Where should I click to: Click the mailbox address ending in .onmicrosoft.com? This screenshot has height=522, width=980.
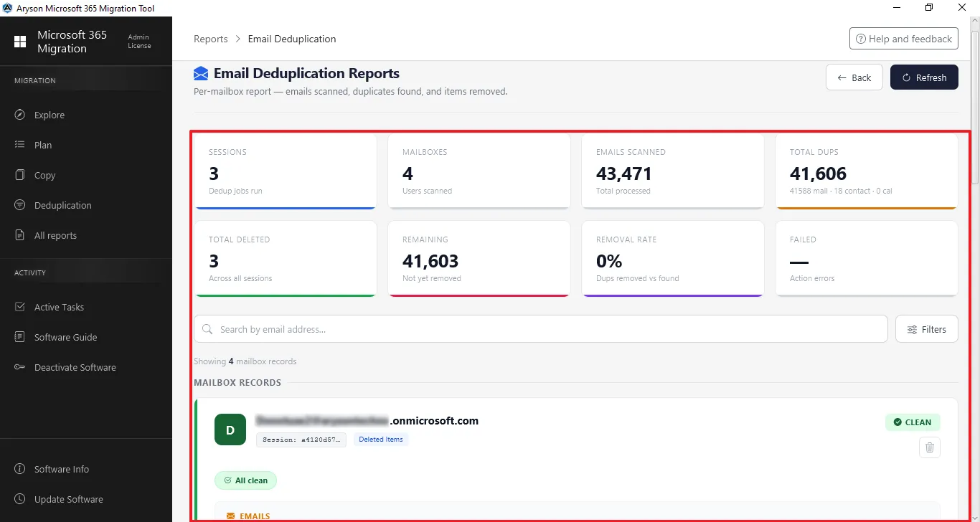367,420
